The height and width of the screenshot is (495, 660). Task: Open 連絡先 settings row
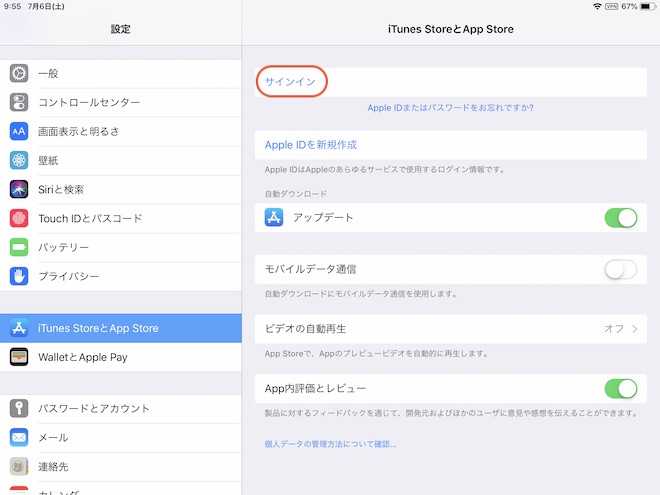121,466
